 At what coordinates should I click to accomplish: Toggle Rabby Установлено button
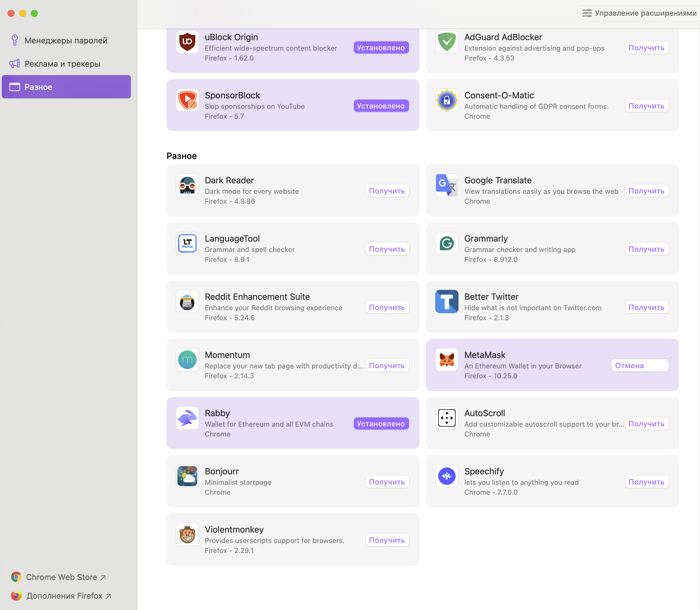click(x=381, y=424)
